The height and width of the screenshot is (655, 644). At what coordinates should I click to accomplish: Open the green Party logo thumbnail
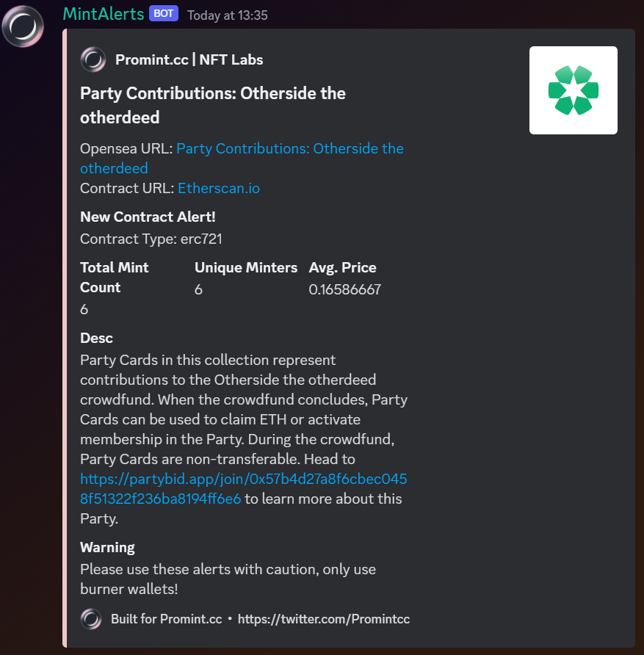point(573,90)
